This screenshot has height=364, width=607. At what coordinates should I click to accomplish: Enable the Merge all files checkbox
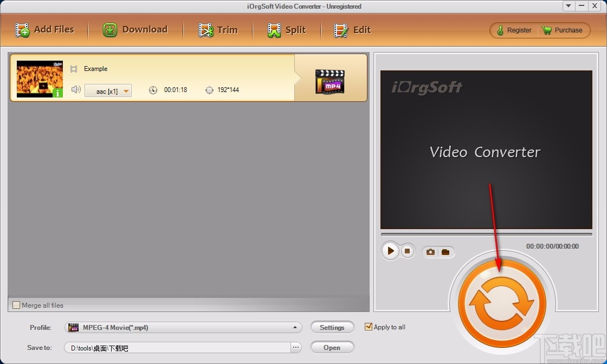(x=16, y=305)
